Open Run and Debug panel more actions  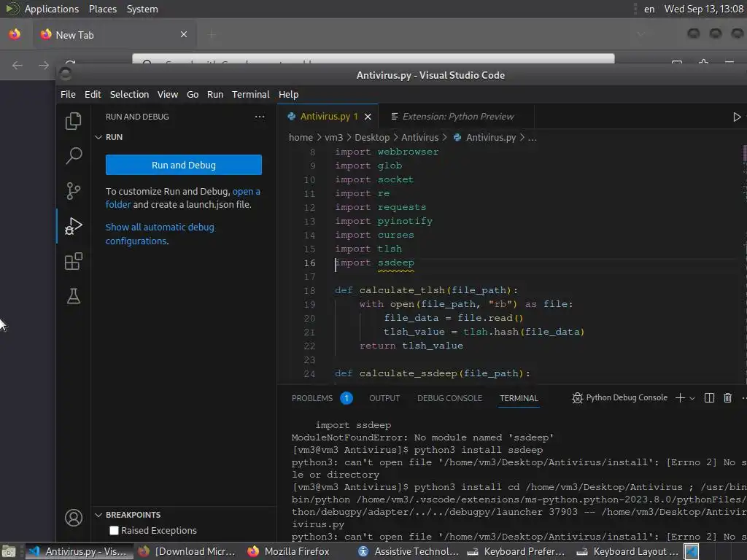pos(260,117)
